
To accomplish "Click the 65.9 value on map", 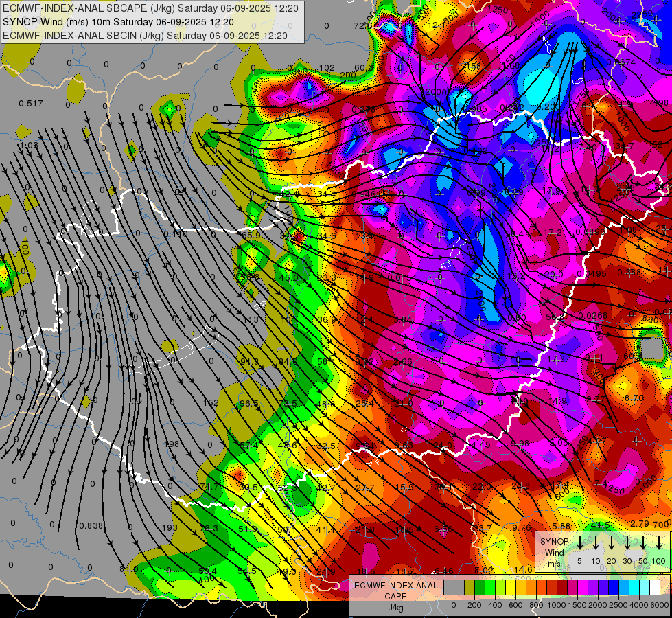I will [x=251, y=235].
